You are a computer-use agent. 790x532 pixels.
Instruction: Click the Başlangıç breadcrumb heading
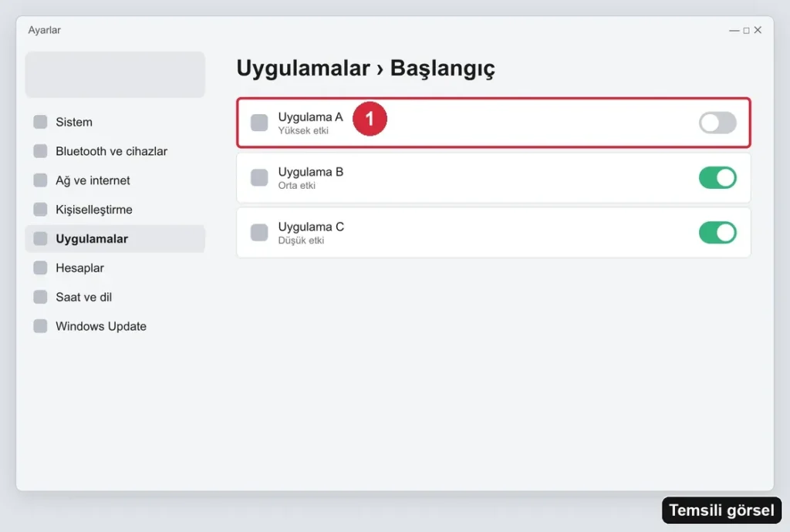point(442,69)
